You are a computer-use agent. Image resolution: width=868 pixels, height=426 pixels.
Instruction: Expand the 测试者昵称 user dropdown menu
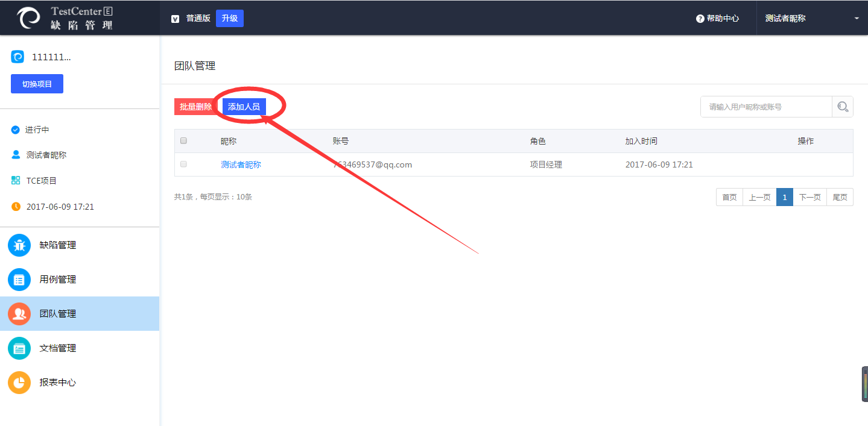pos(856,19)
